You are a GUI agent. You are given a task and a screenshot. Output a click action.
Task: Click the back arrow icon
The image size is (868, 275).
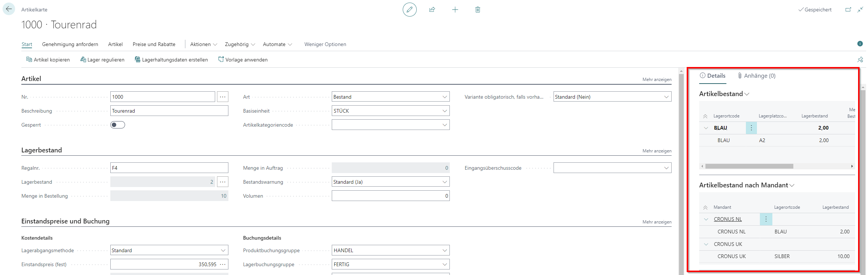tap(9, 9)
